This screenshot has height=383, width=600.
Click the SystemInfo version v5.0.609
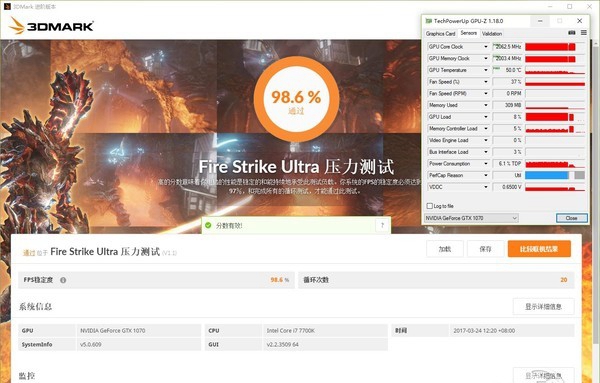click(x=91, y=344)
